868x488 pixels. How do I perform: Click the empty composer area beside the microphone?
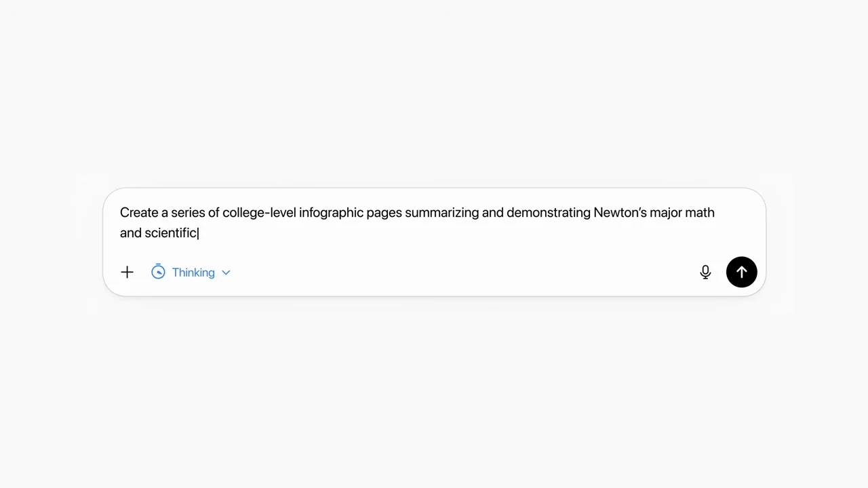pos(461,272)
